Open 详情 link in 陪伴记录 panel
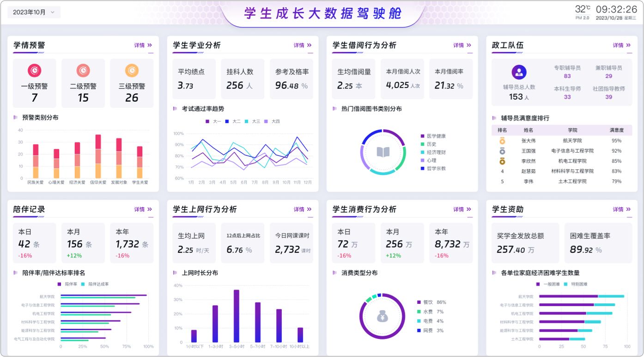 pos(143,209)
